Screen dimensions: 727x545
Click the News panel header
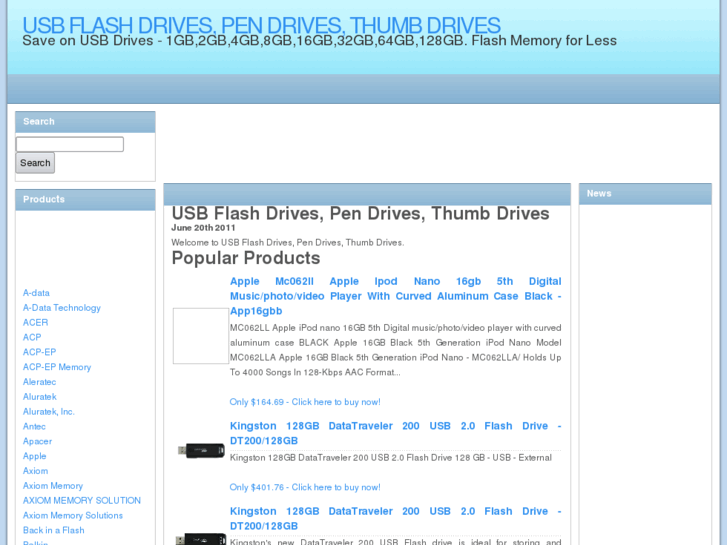point(645,194)
